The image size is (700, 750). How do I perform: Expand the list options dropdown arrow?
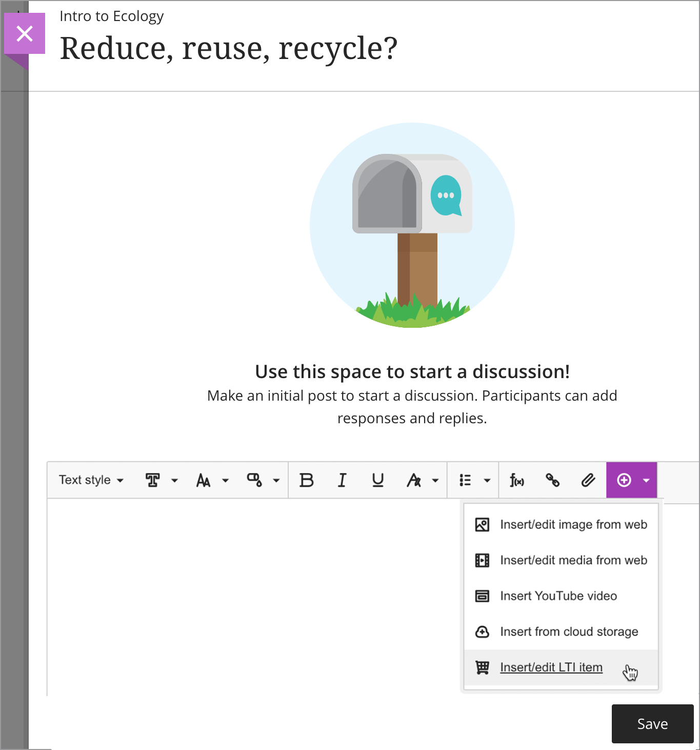487,481
